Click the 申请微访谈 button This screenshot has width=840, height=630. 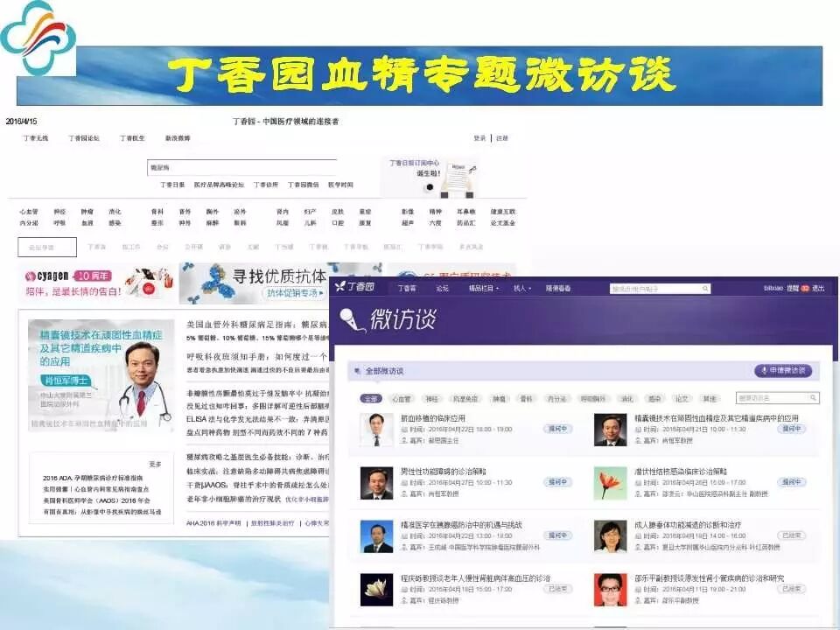click(x=782, y=371)
